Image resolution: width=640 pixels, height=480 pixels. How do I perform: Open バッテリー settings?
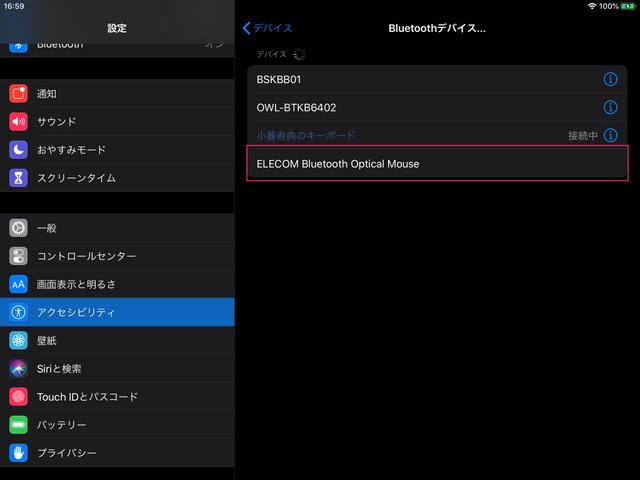[117, 425]
